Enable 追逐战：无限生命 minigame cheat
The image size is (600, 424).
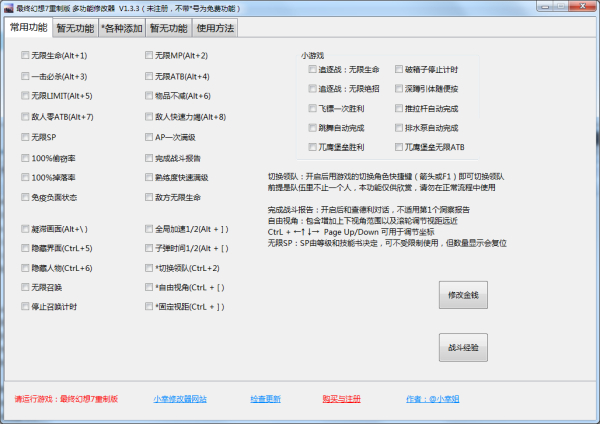point(313,70)
